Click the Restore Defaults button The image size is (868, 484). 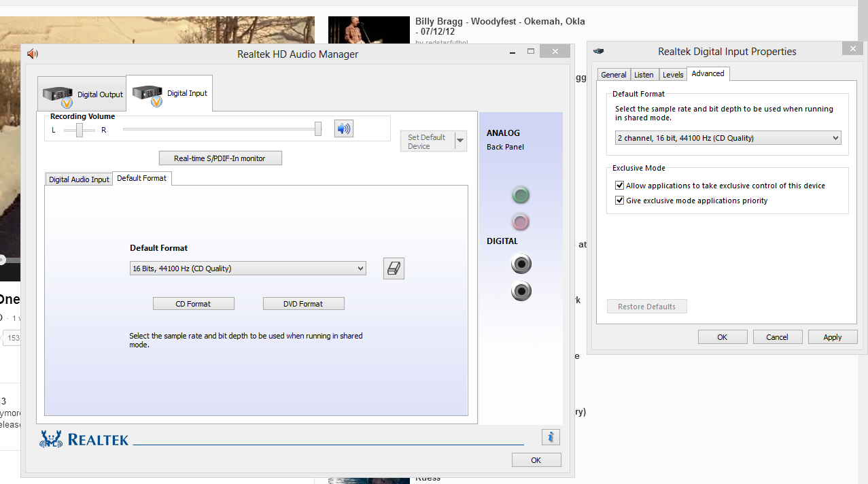pos(647,307)
